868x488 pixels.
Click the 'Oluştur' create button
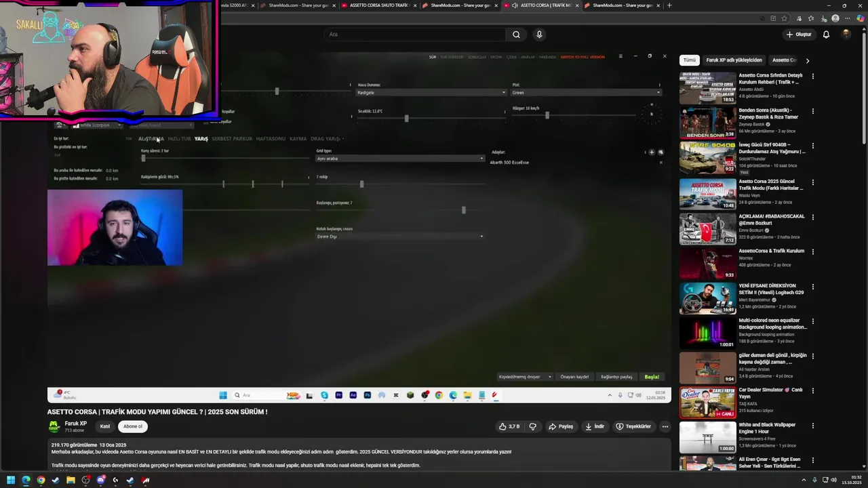click(799, 35)
